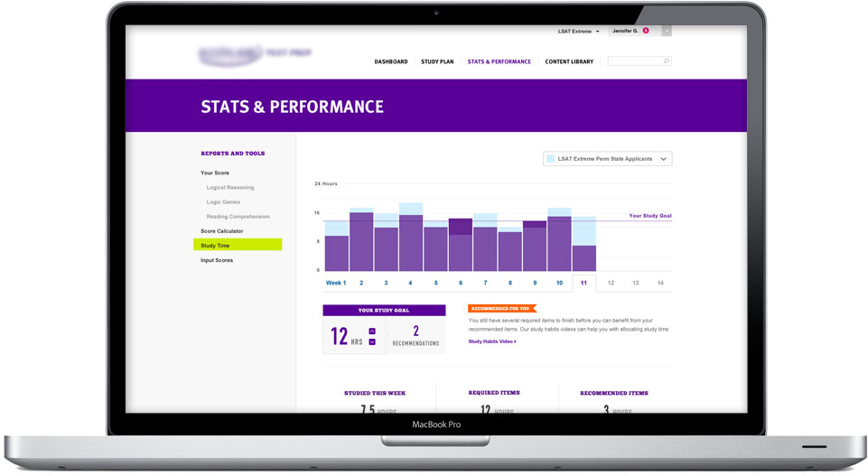Open the Study Habits Video link

(491, 341)
